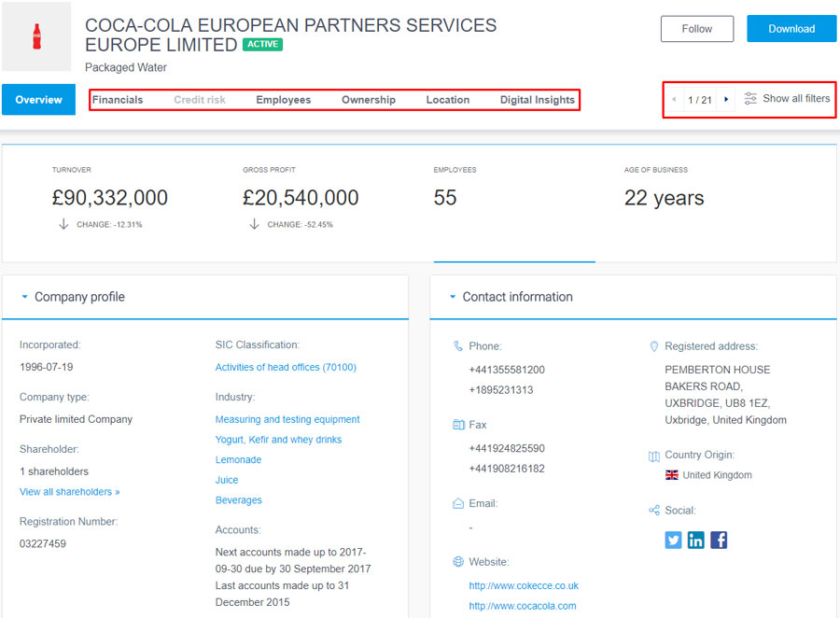
Task: Click the blue Download button
Action: point(791,29)
